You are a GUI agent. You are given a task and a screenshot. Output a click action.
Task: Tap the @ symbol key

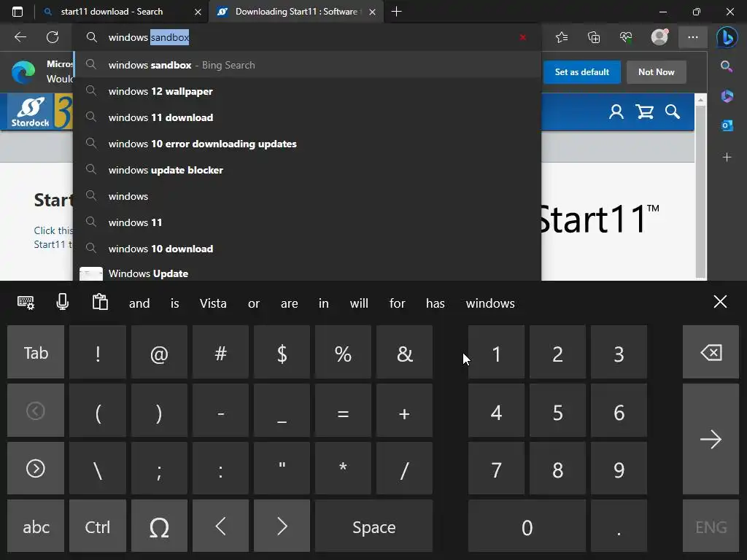[159, 352]
